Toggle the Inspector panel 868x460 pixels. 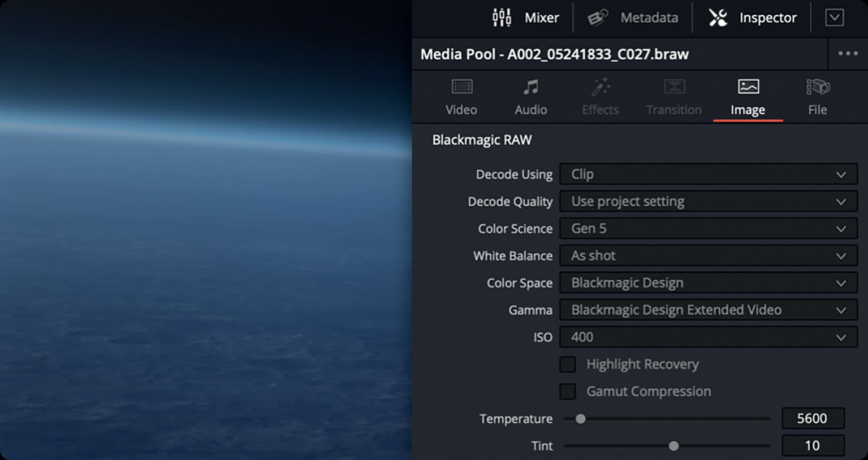753,18
